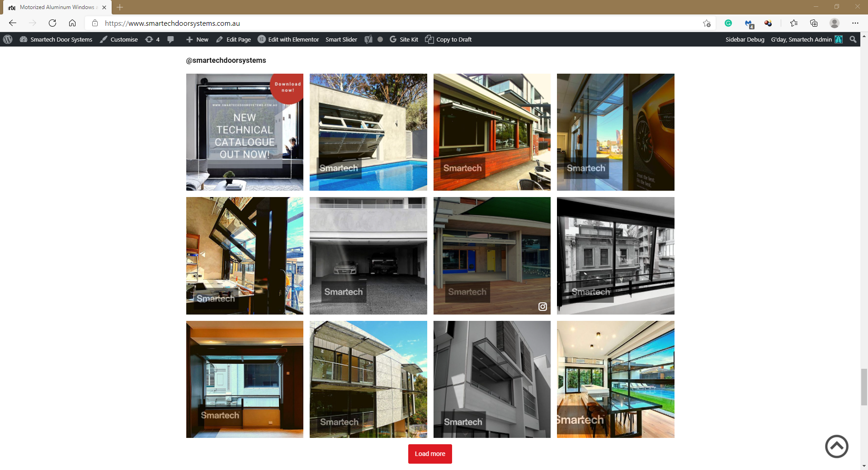Open G'day, Smartech Admin account menu
Image resolution: width=868 pixels, height=470 pixels.
(807, 39)
